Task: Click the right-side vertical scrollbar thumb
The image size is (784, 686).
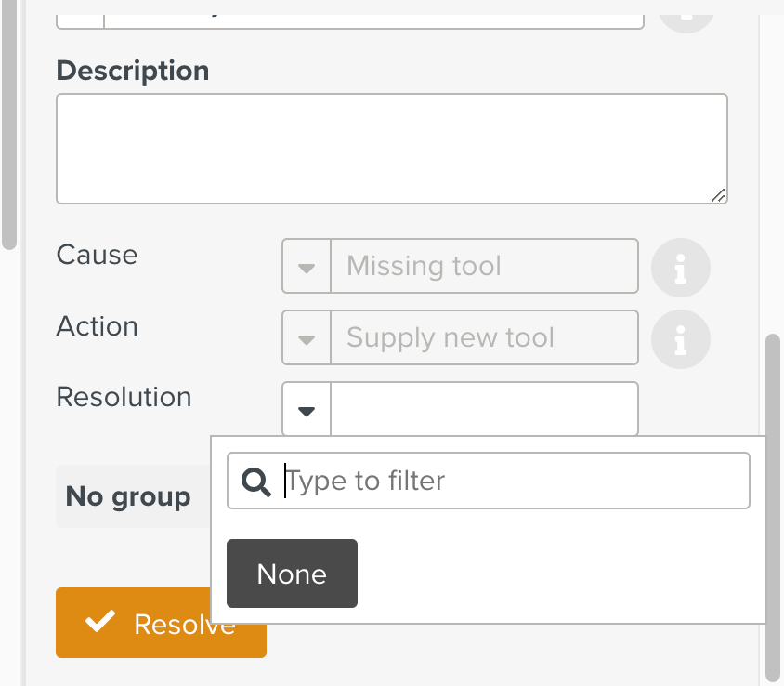Action: 773,502
